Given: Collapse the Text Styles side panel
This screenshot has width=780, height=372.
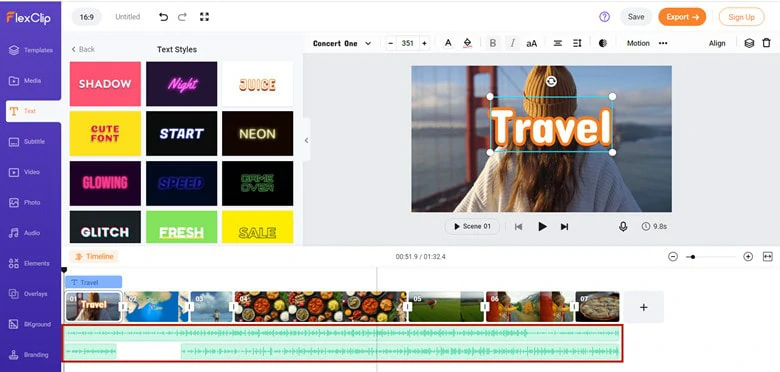Looking at the screenshot, I should (x=306, y=140).
